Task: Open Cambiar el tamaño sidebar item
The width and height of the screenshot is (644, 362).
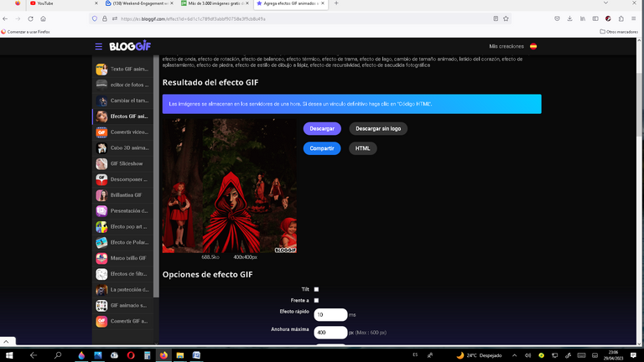Action: pos(122,101)
